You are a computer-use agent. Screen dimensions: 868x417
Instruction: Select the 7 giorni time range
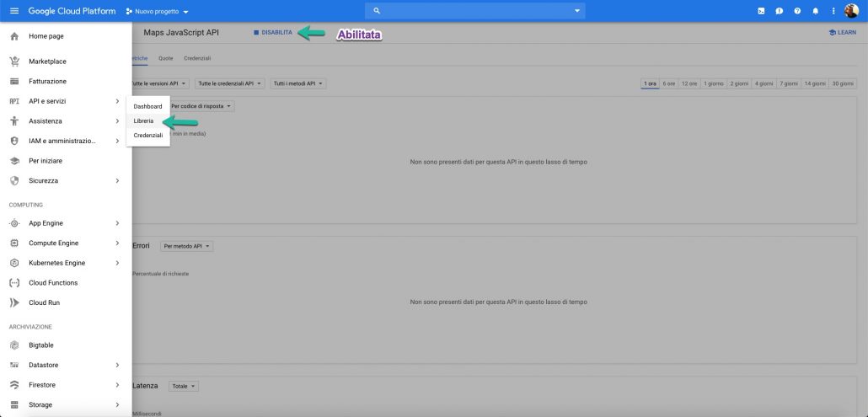pyautogui.click(x=789, y=83)
